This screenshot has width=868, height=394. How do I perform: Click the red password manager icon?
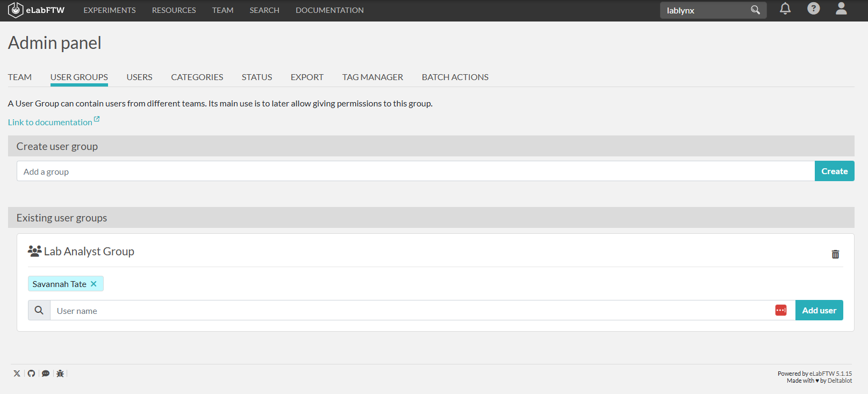point(780,310)
